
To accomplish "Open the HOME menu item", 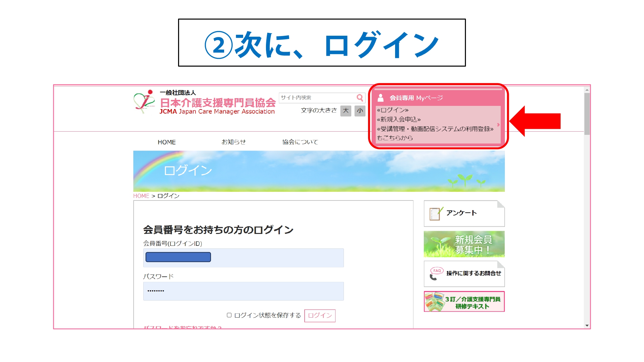I will pyautogui.click(x=166, y=142).
